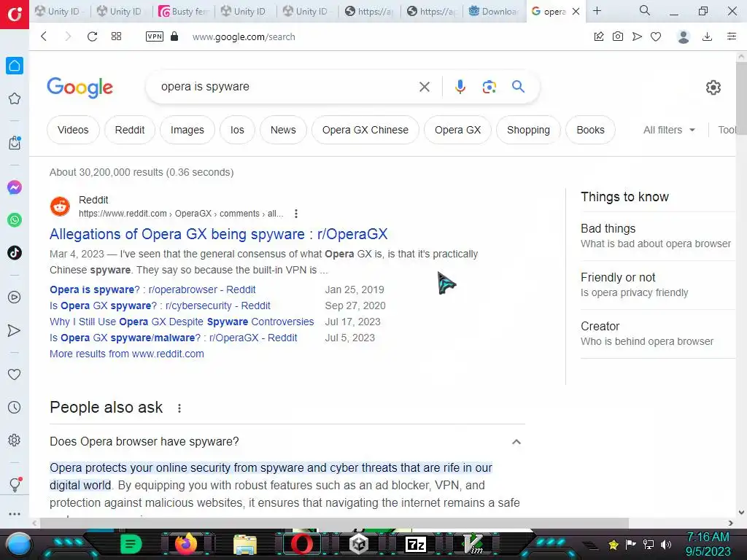Open Firefox from the taskbar
Screen dimensions: 747x560
[x=186, y=543]
